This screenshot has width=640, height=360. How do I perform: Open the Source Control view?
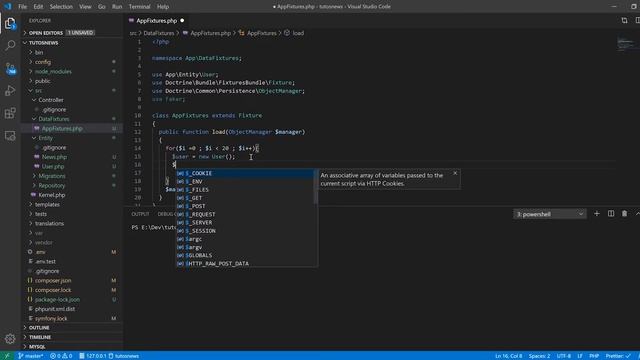pos(10,68)
